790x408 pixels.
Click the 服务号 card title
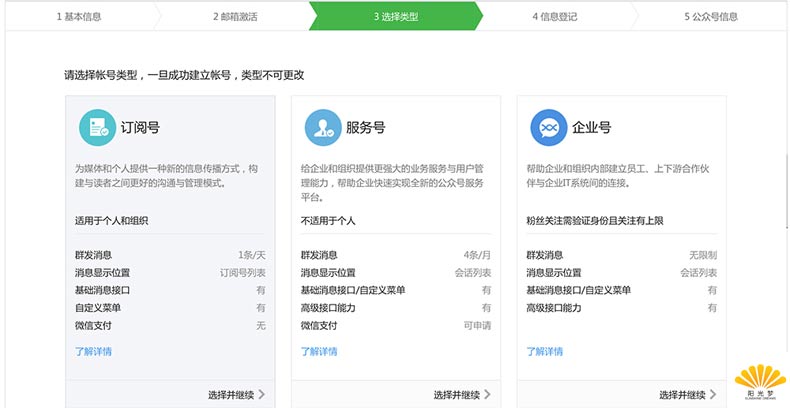(x=365, y=127)
